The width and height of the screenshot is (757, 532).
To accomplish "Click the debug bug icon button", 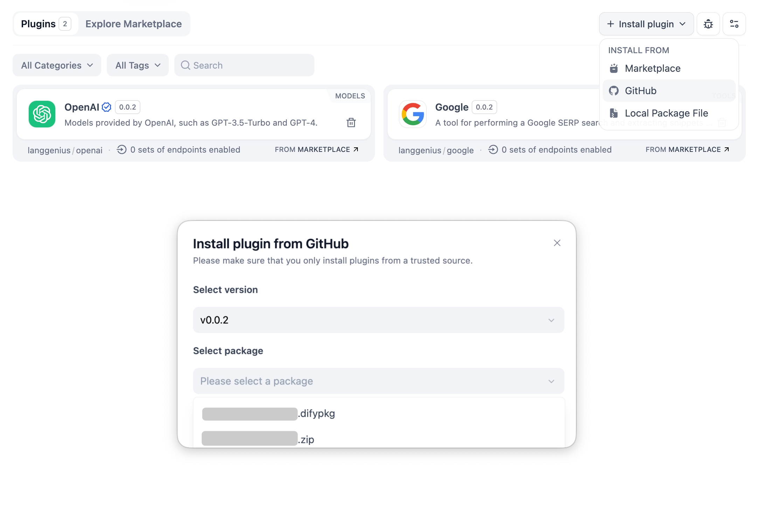I will [708, 24].
